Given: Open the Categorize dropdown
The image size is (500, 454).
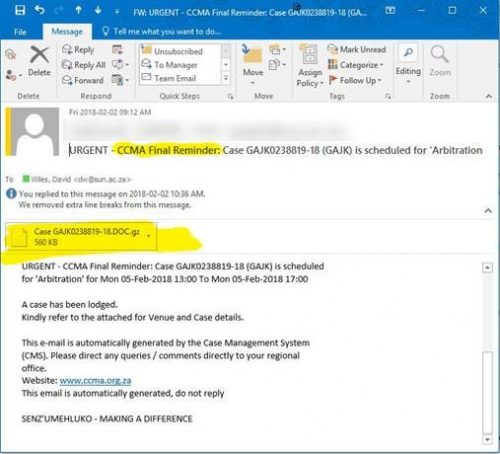Looking at the screenshot, I should pyautogui.click(x=356, y=65).
